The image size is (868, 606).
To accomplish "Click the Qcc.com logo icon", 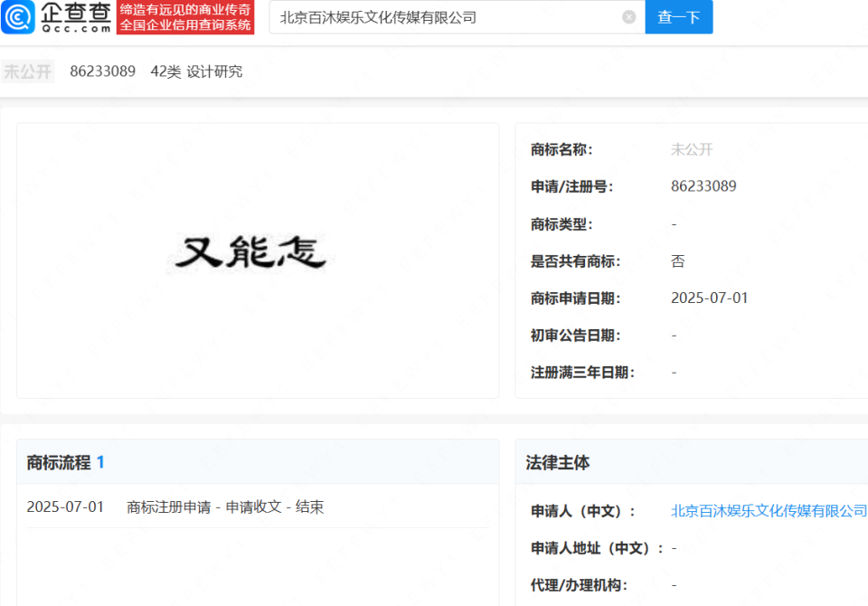I will (x=18, y=16).
